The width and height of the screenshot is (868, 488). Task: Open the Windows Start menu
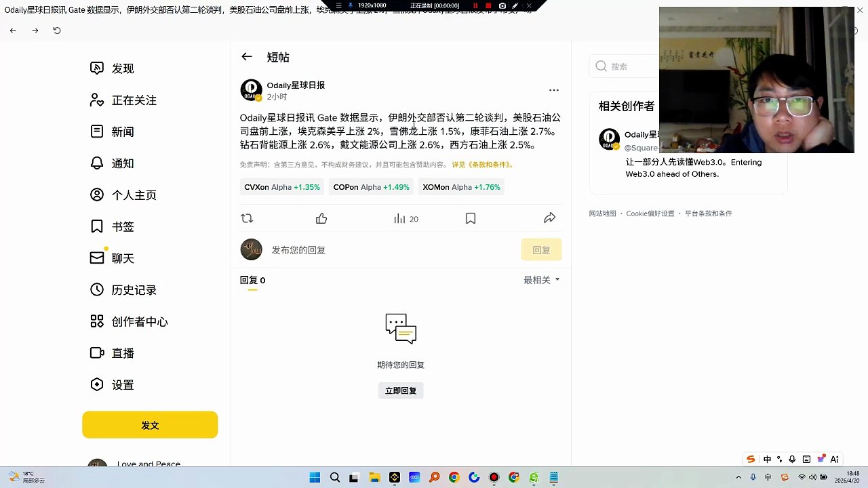(315, 478)
